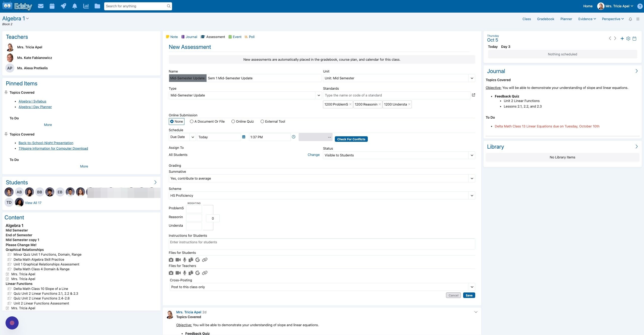Open the Status dropdown

pos(399,155)
